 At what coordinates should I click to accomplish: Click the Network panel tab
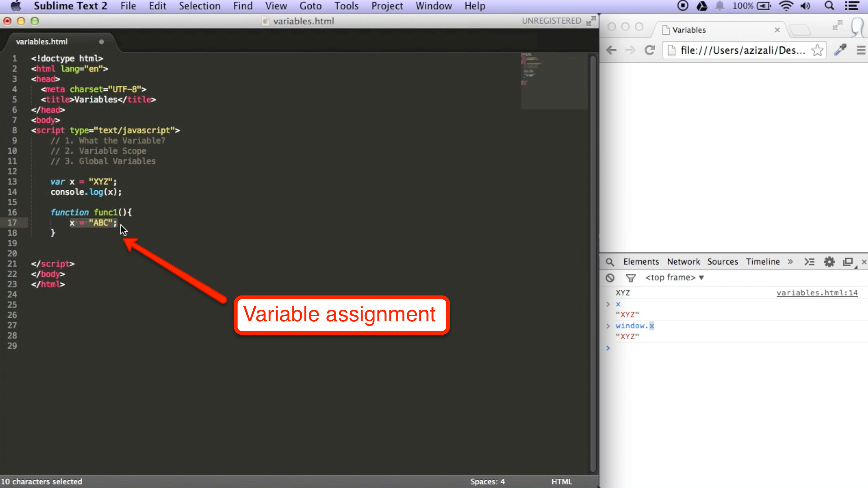pos(683,262)
